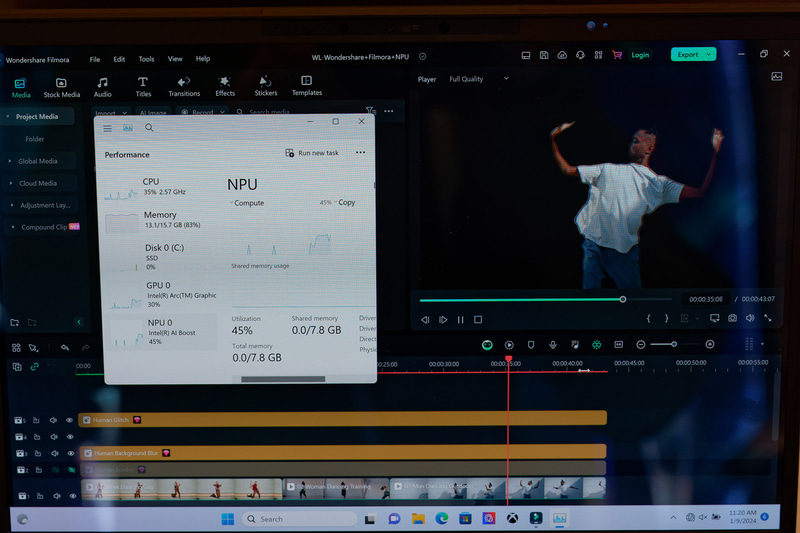Image resolution: width=800 pixels, height=533 pixels.
Task: Change the layout using the layout icon
Action: click(526, 55)
